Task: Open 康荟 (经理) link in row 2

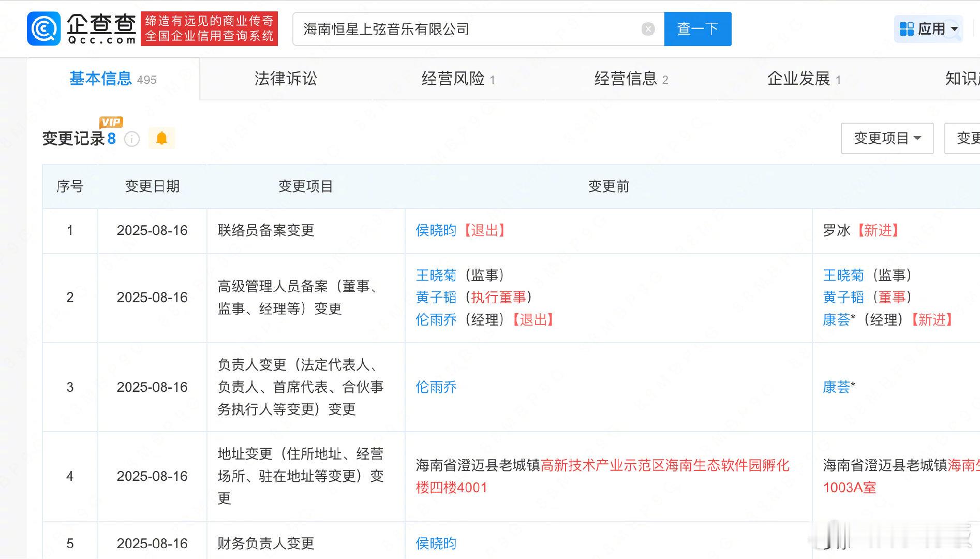Action: tap(837, 320)
